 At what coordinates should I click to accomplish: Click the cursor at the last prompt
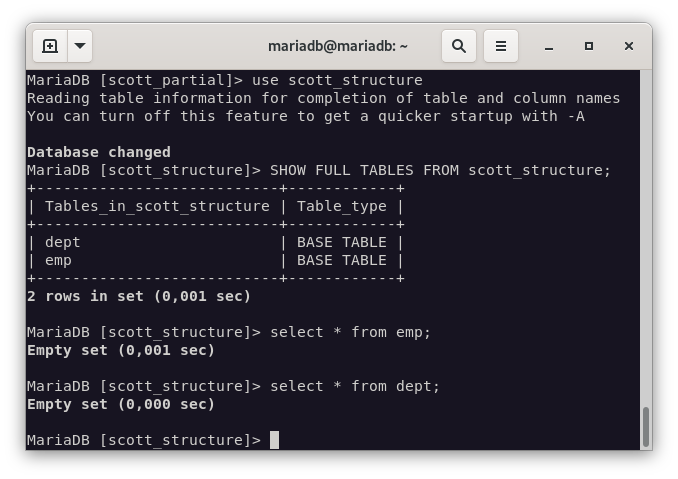point(274,440)
